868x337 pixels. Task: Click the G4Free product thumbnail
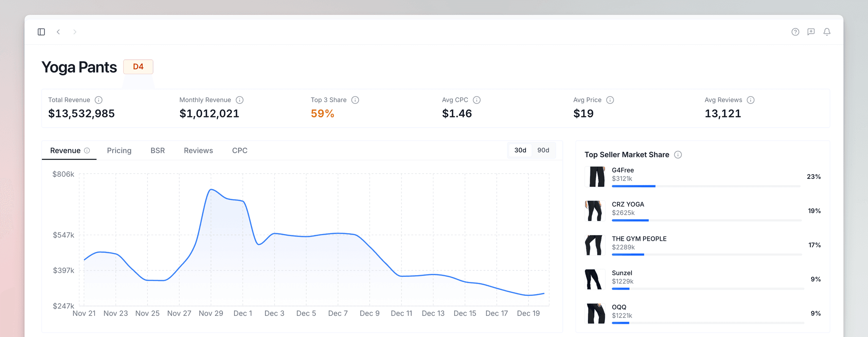click(x=595, y=177)
